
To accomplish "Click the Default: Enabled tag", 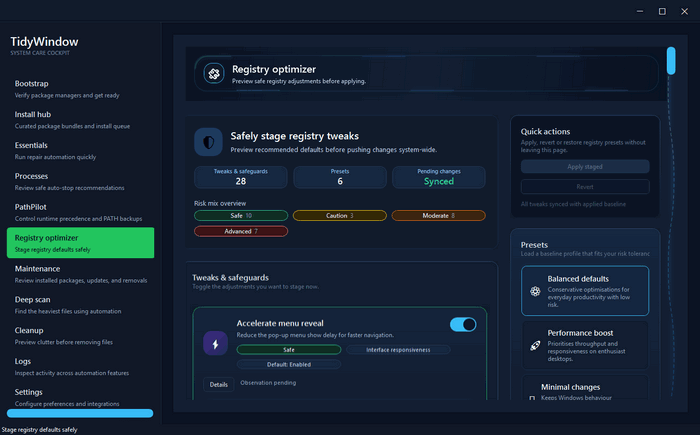I will coord(289,364).
